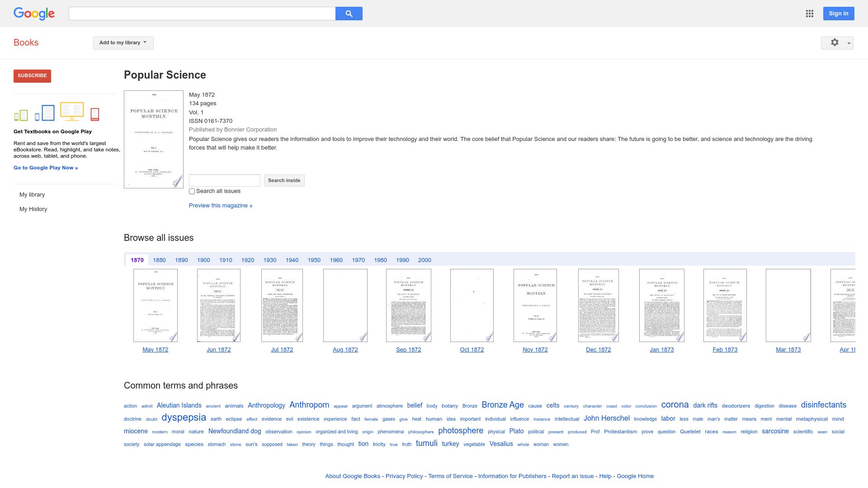
Task: Click the Sign in button
Action: [839, 14]
